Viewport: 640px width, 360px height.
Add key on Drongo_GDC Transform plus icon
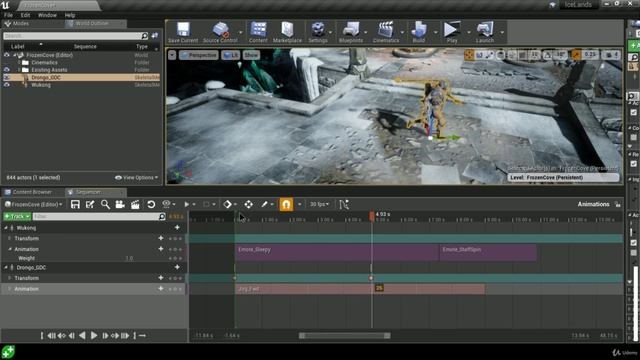161,278
